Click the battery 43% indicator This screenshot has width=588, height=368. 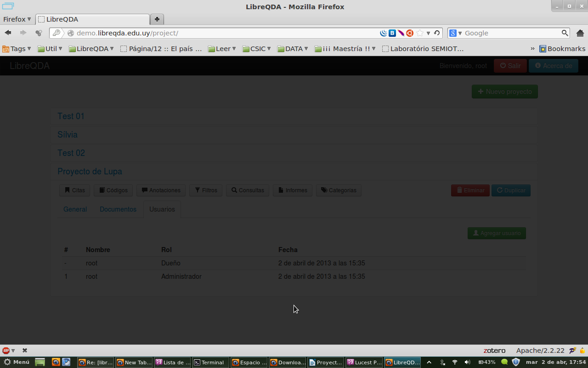click(x=487, y=362)
